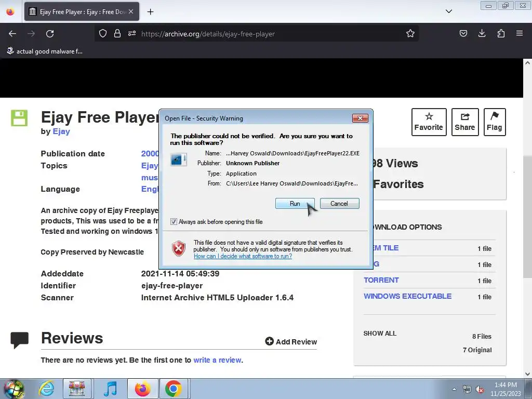Open 'How can I decide what software to run?' link

click(243, 256)
